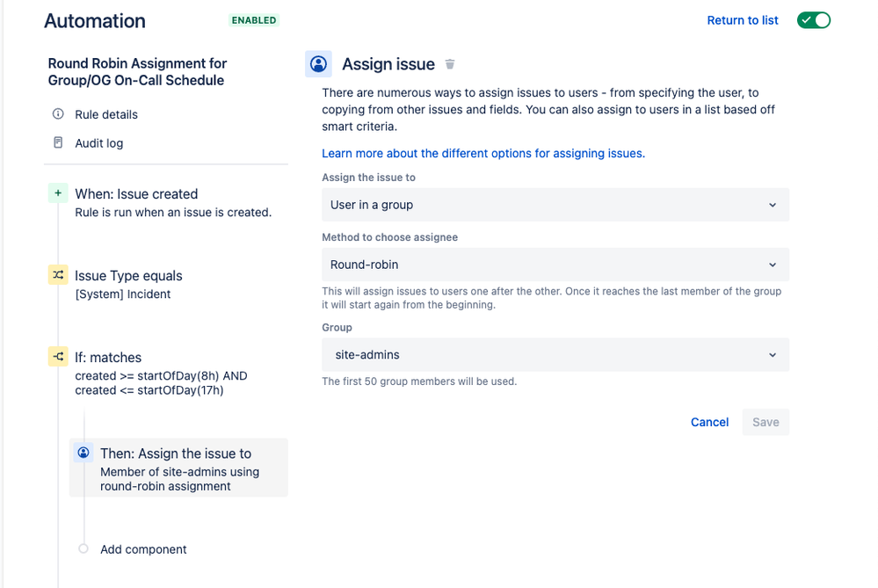The width and height of the screenshot is (878, 588).
Task: Click the Assign issue user avatar icon
Action: tap(319, 64)
